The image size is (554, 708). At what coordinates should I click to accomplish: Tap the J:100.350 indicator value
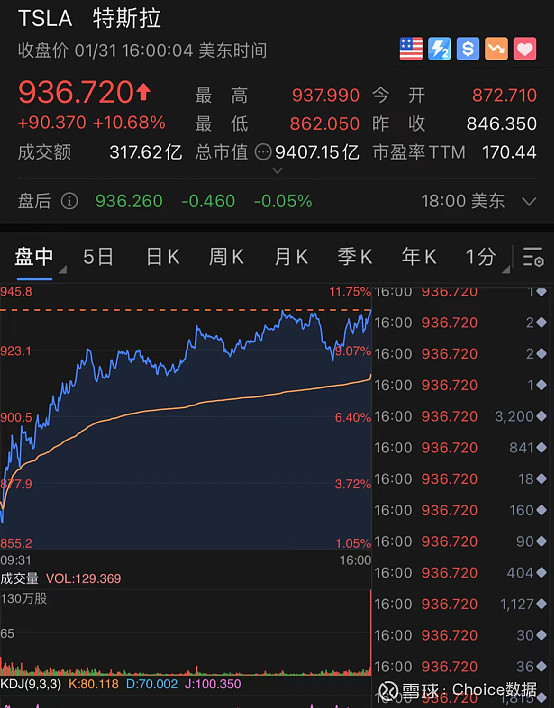click(213, 684)
